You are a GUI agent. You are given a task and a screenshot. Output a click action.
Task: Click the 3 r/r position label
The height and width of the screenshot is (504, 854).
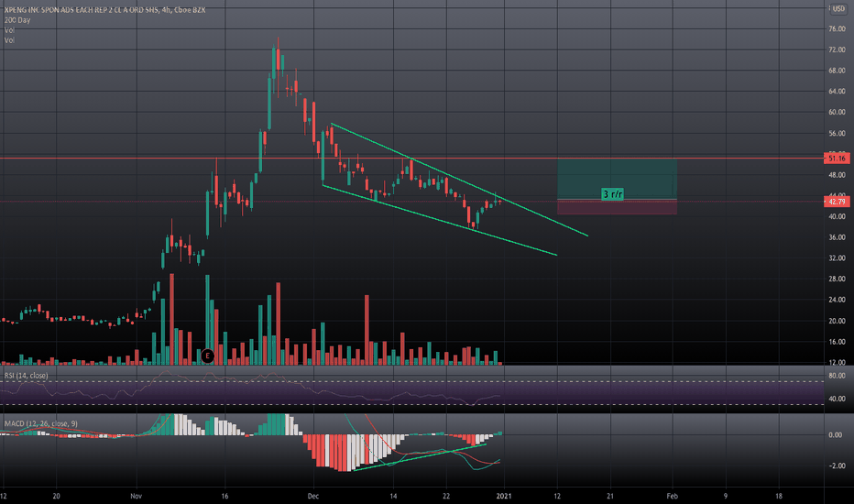coord(612,194)
